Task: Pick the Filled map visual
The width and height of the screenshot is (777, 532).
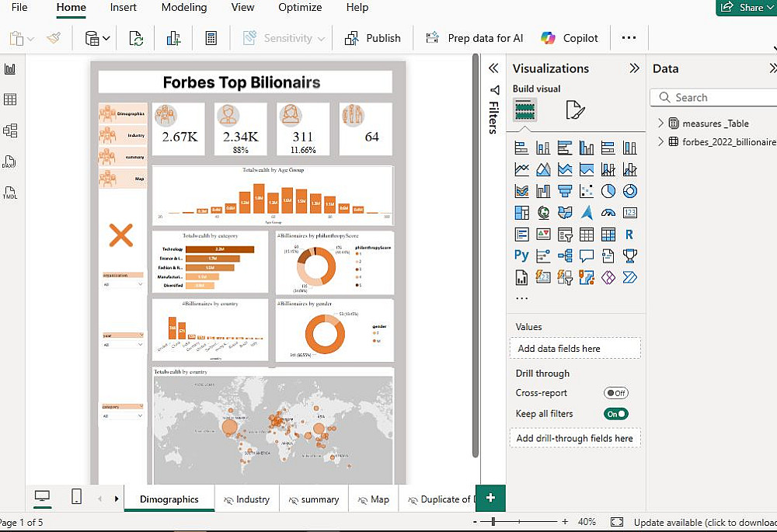Action: [x=565, y=213]
